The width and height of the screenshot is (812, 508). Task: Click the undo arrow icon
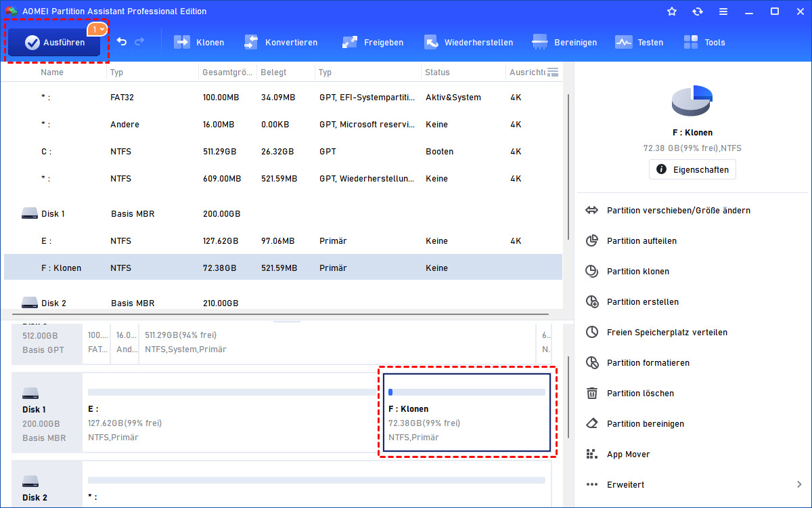[122, 41]
